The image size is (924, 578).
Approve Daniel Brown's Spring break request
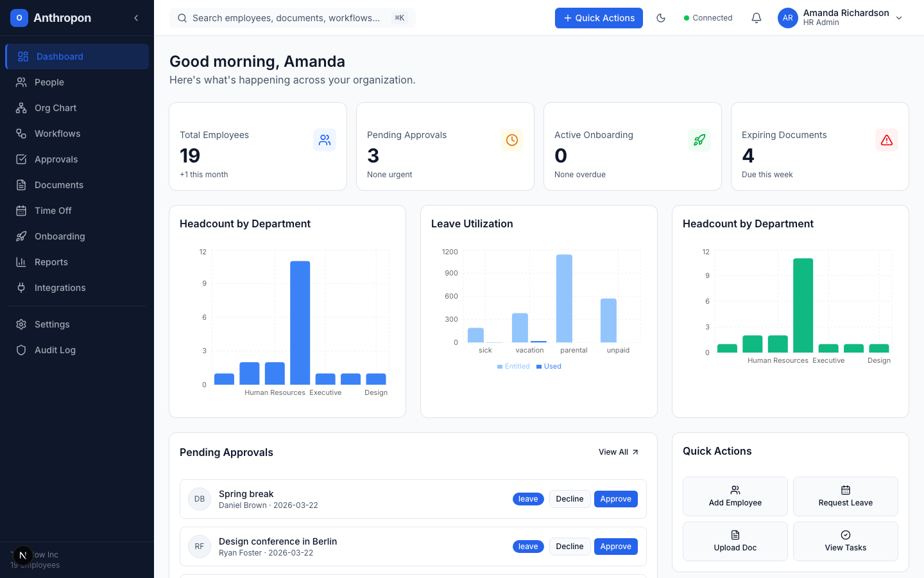point(615,499)
